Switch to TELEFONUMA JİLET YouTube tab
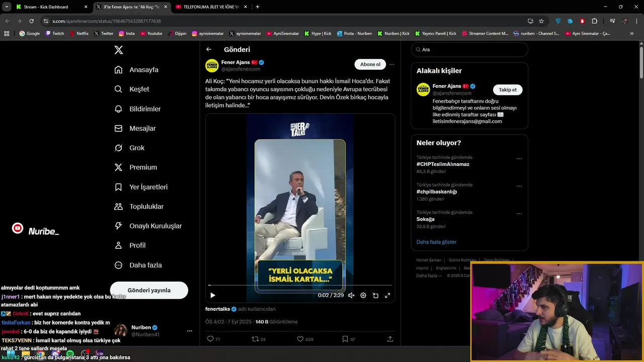The image size is (644, 362). 211,7
